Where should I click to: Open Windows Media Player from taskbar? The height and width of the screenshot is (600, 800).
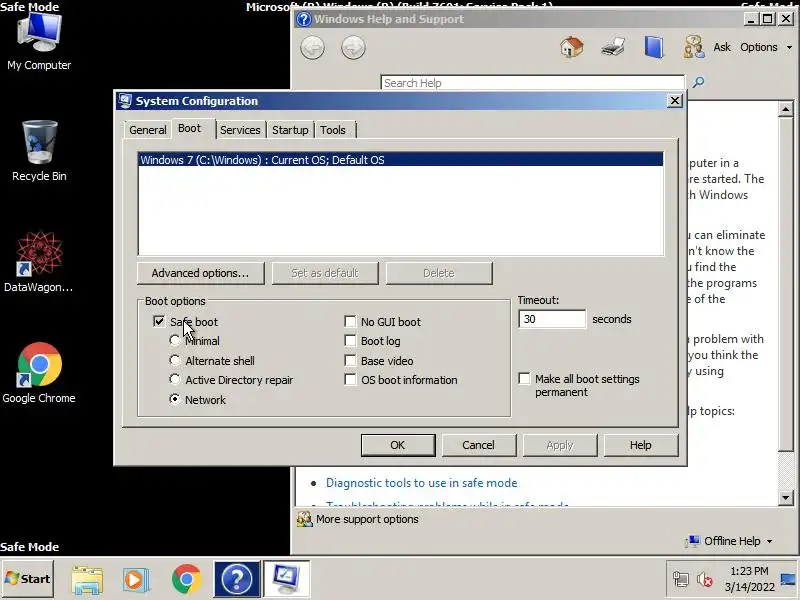(136, 580)
